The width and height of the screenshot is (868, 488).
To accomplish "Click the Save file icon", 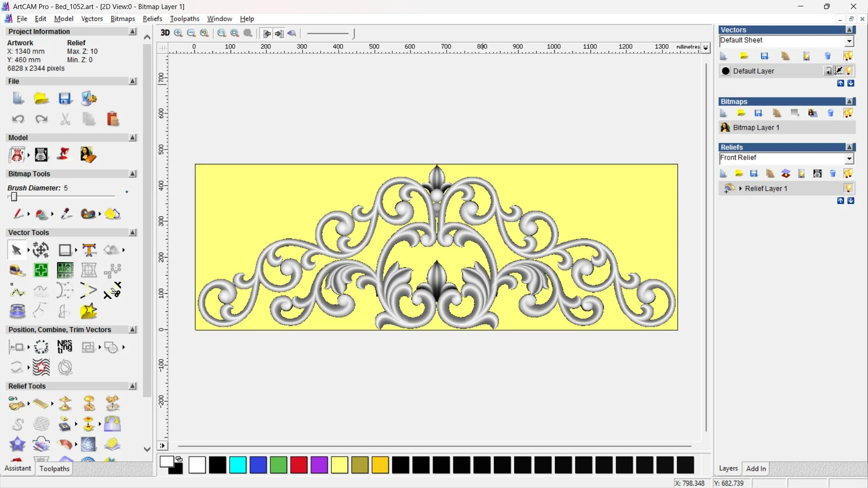I will point(65,99).
